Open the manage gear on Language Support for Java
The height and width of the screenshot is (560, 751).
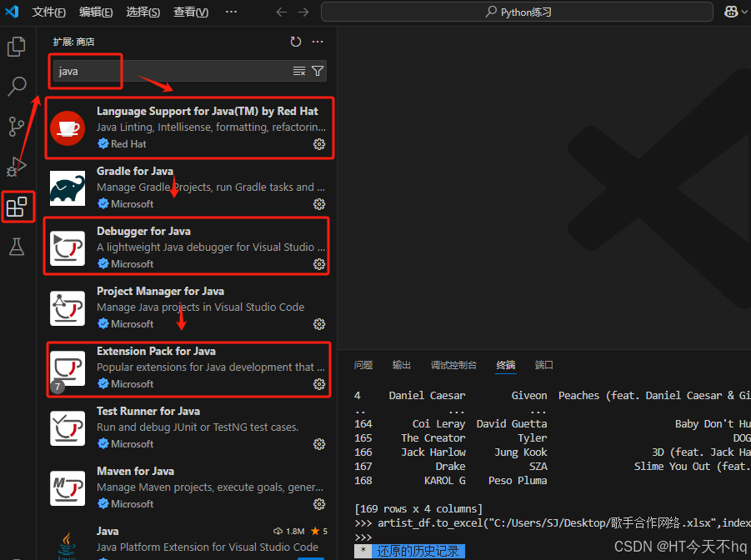tap(318, 143)
